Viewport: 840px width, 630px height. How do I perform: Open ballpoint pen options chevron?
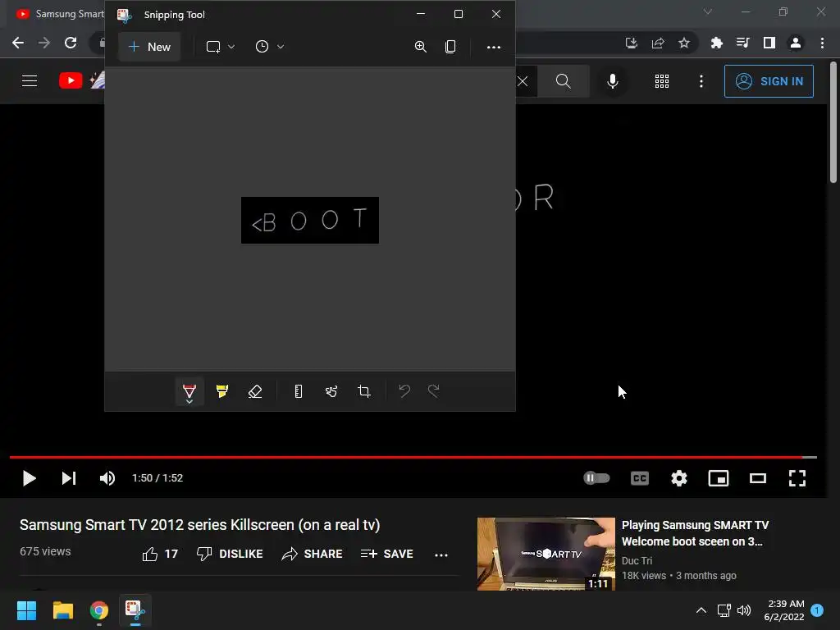click(x=189, y=401)
